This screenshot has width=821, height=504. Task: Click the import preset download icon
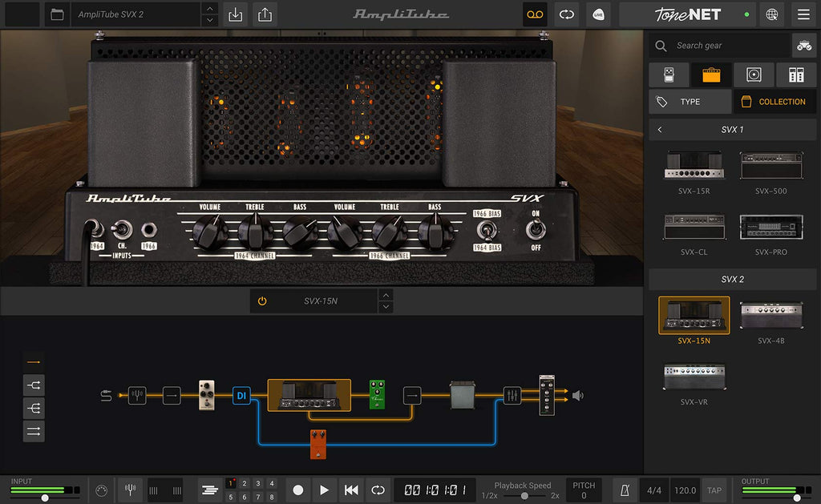pos(236,14)
